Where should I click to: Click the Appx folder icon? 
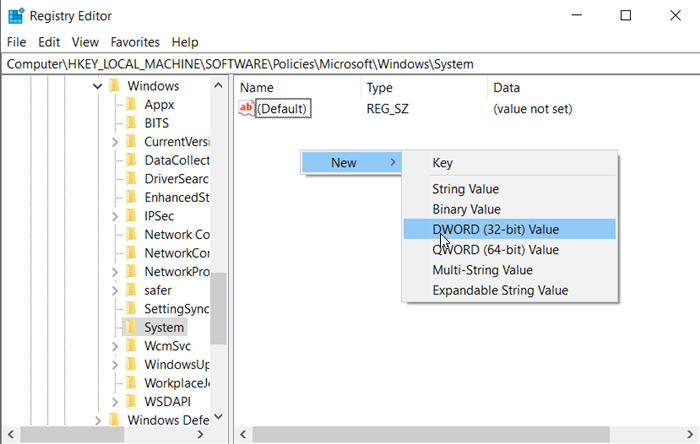[x=132, y=105]
